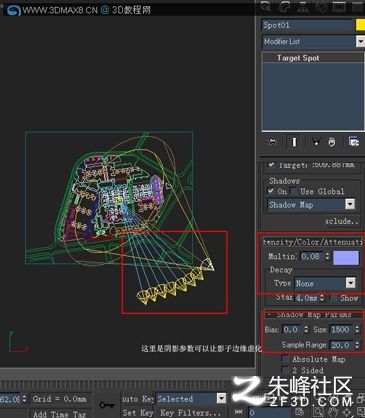365x418 pixels.
Task: Click the Pin Stack icon
Action: 272,142
